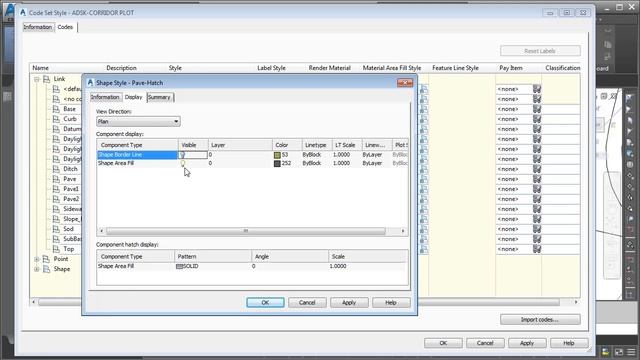This screenshot has width=640, height=360.
Task: Open pay item picker icon for Base row
Action: (537, 109)
